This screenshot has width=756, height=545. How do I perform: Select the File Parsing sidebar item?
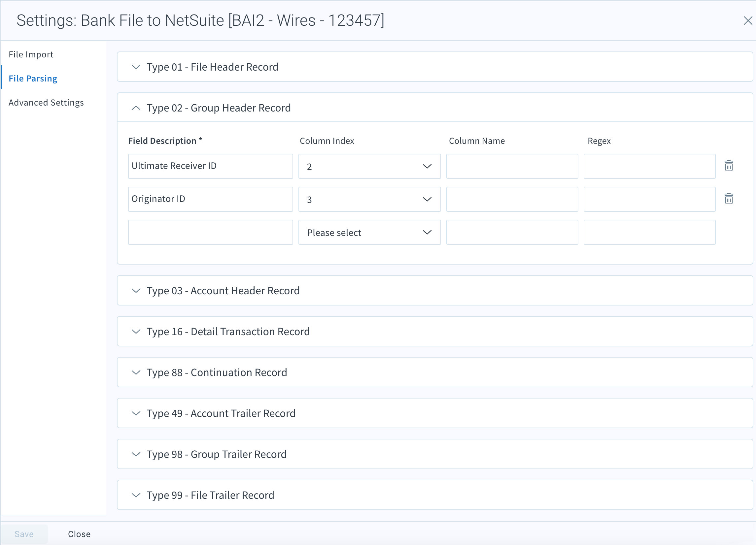pos(33,78)
